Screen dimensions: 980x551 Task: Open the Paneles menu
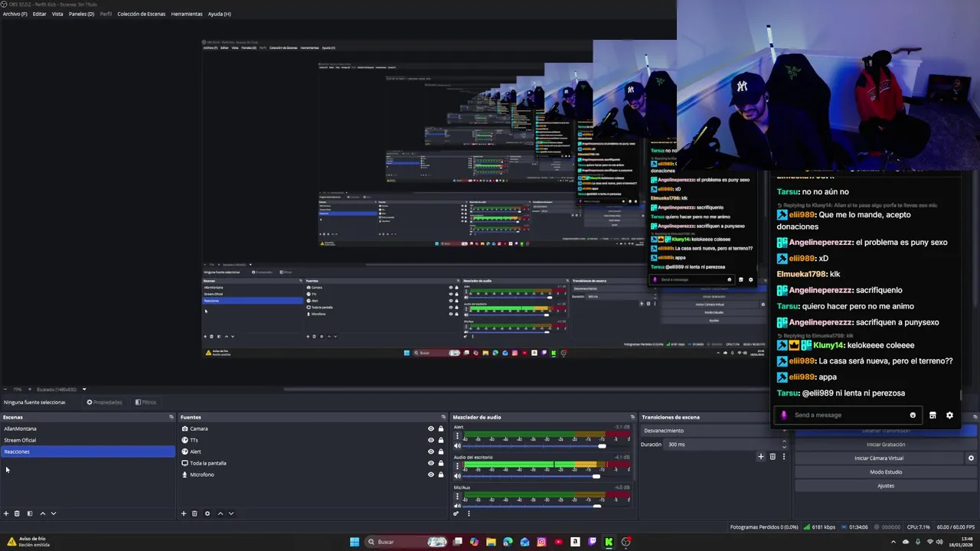pyautogui.click(x=82, y=14)
